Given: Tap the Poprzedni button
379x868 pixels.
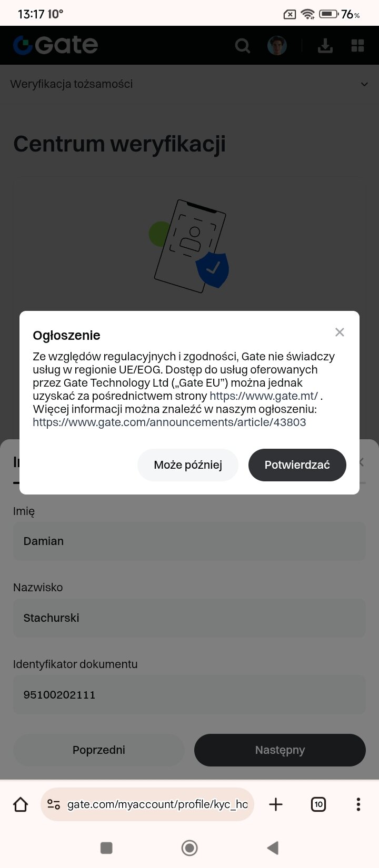Looking at the screenshot, I should point(99,750).
